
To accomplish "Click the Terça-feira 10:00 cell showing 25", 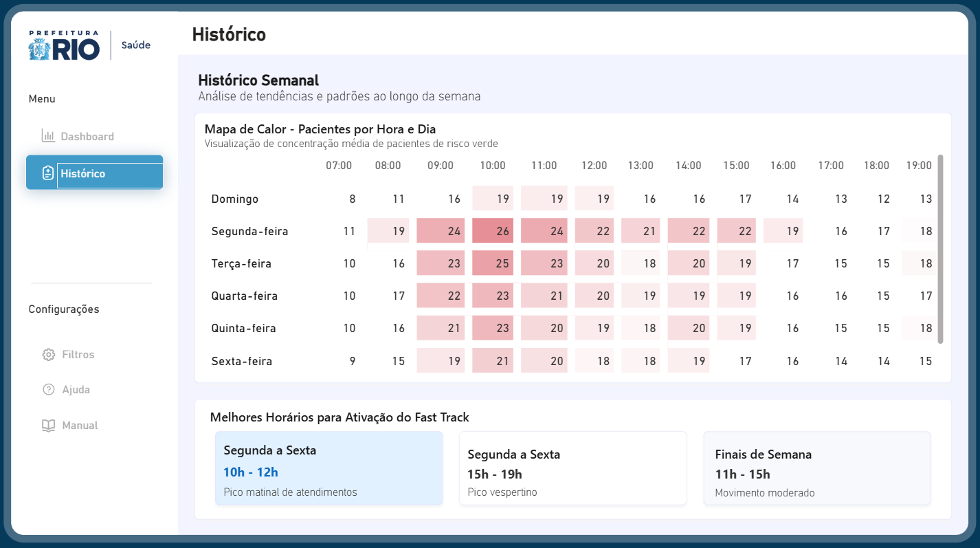I will point(493,263).
